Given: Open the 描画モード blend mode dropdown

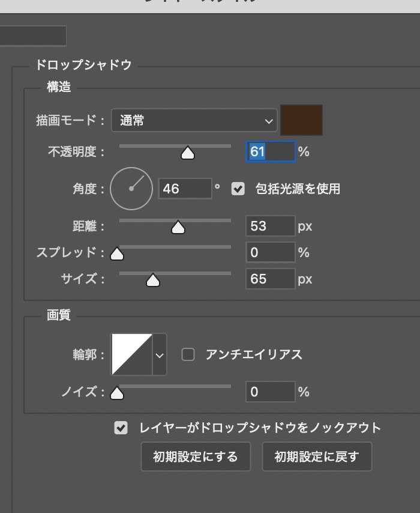Looking at the screenshot, I should point(194,121).
